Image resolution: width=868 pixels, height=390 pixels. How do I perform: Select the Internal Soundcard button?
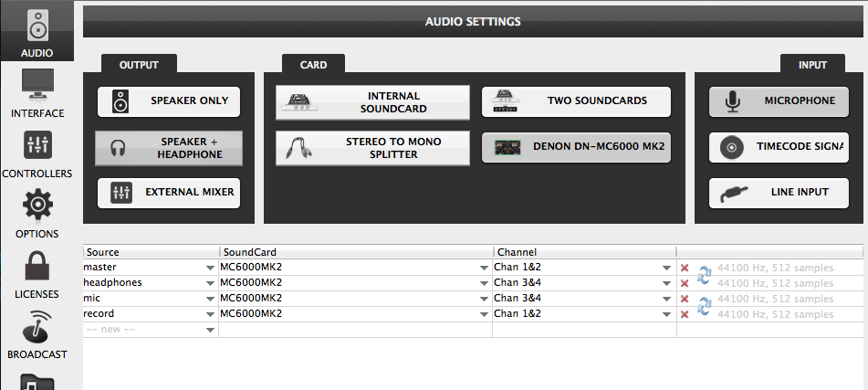[372, 102]
